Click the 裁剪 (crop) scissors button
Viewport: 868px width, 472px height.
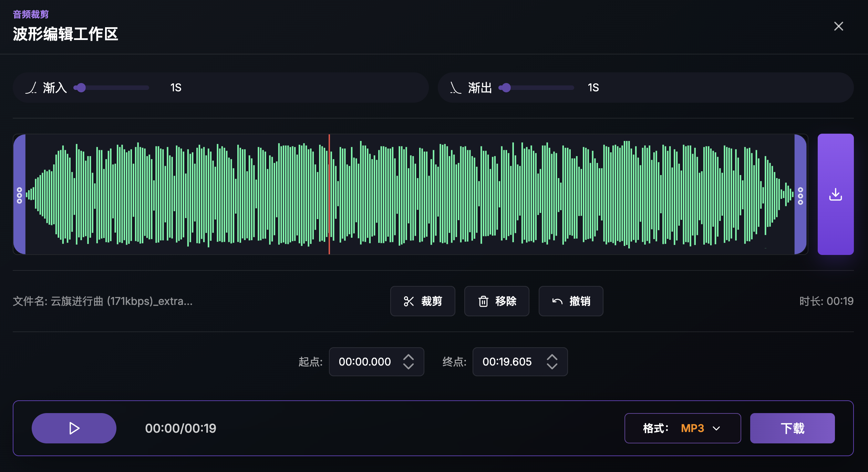point(423,301)
